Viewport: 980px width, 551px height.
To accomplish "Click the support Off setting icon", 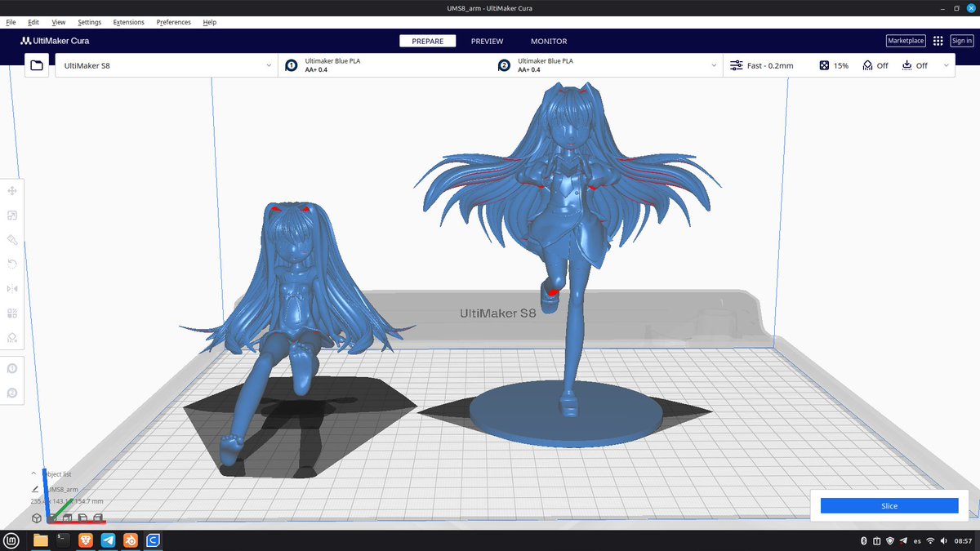I will 868,65.
